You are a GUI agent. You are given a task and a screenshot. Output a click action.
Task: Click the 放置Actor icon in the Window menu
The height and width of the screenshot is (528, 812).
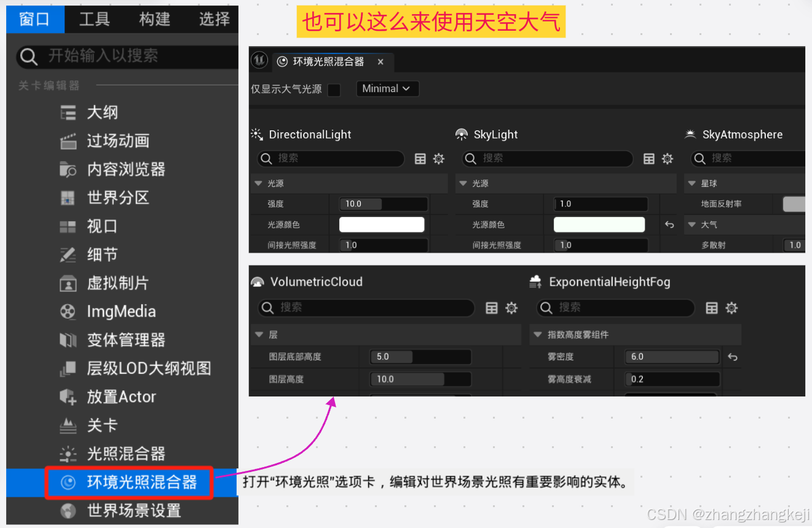point(68,396)
